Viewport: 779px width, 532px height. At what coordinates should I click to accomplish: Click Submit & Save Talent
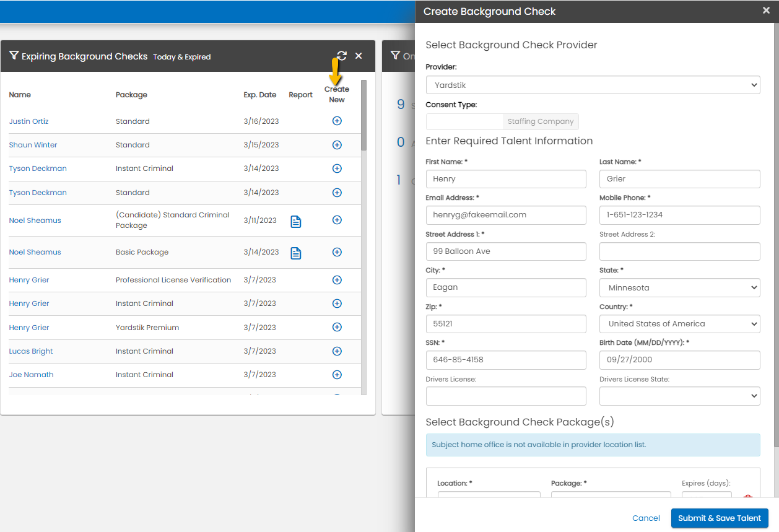click(x=719, y=518)
